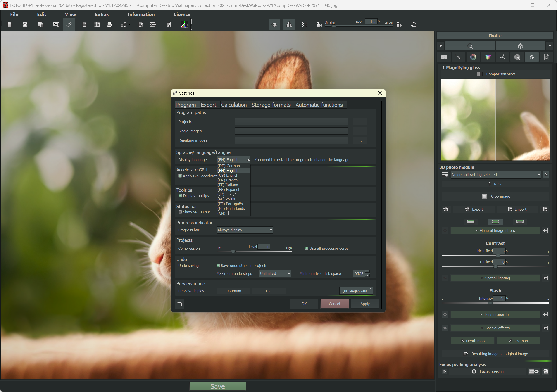
Task: Click the magnifier search icon in the Finalise panel
Action: tap(470, 46)
